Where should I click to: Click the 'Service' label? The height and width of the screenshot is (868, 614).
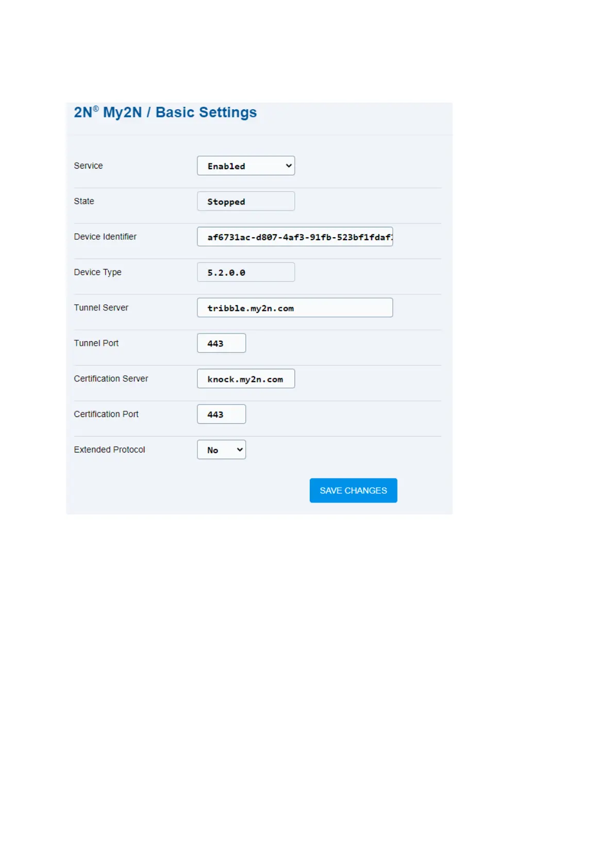point(88,165)
